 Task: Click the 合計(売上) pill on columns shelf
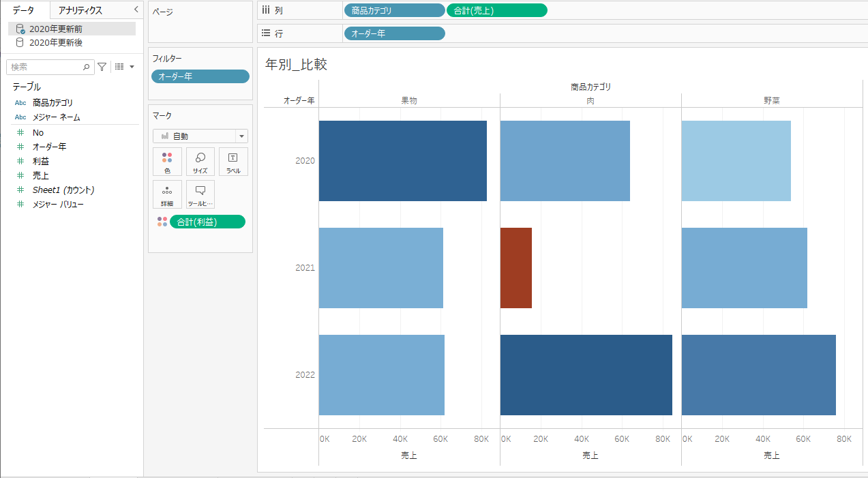tap(496, 10)
